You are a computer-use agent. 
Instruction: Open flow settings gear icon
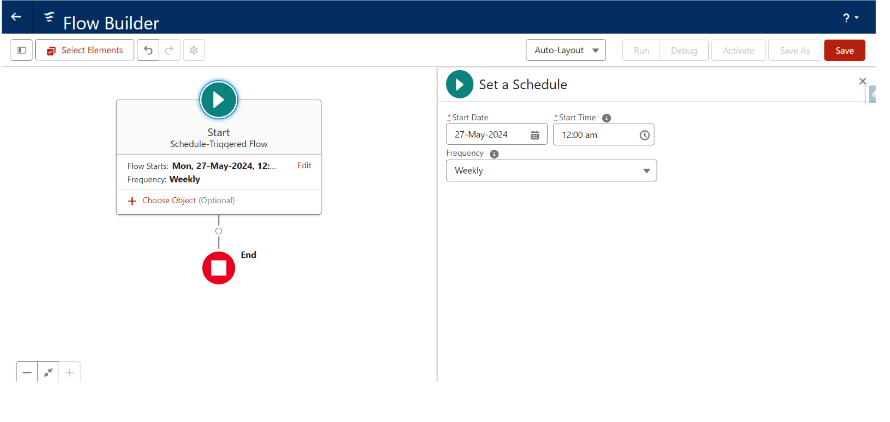coord(194,50)
